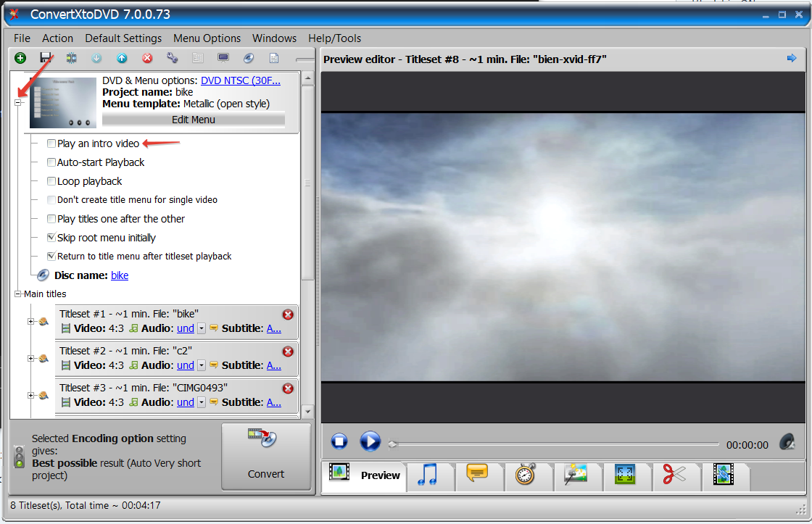Click the Subtitle link for Titleset #2
Image resolution: width=812 pixels, height=524 pixels.
[274, 365]
